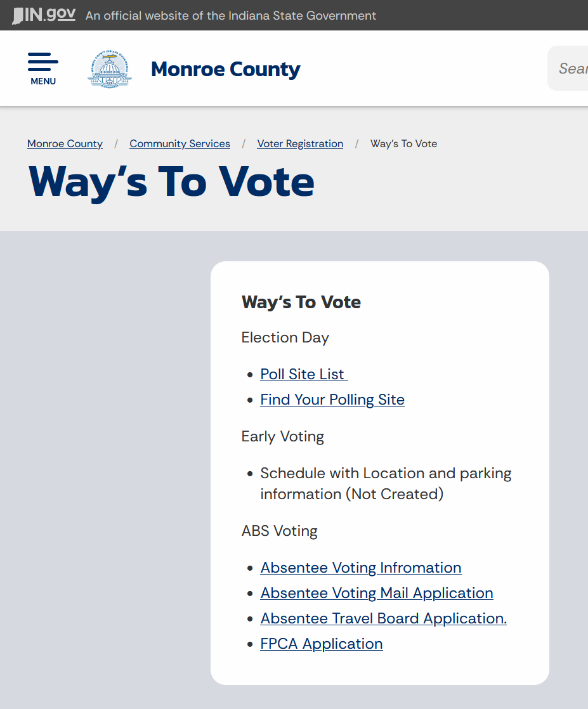The width and height of the screenshot is (588, 709).
Task: Click the Monroe County site title
Action: point(225,68)
